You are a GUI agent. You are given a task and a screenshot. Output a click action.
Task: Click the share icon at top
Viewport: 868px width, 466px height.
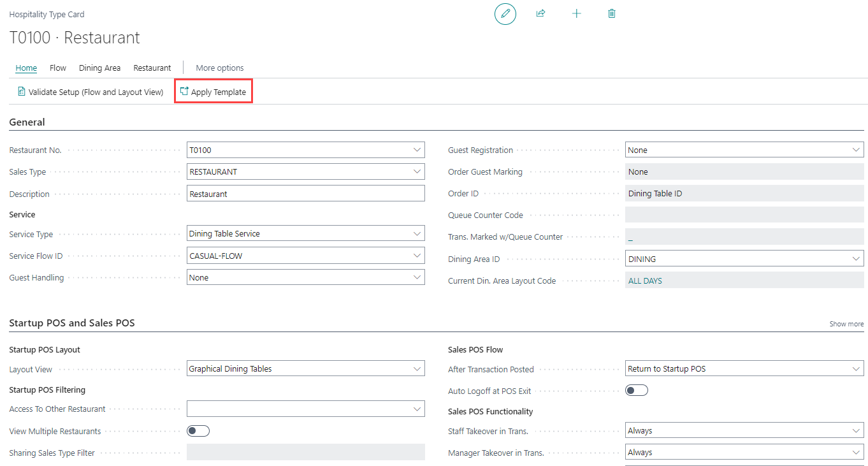[x=540, y=13]
